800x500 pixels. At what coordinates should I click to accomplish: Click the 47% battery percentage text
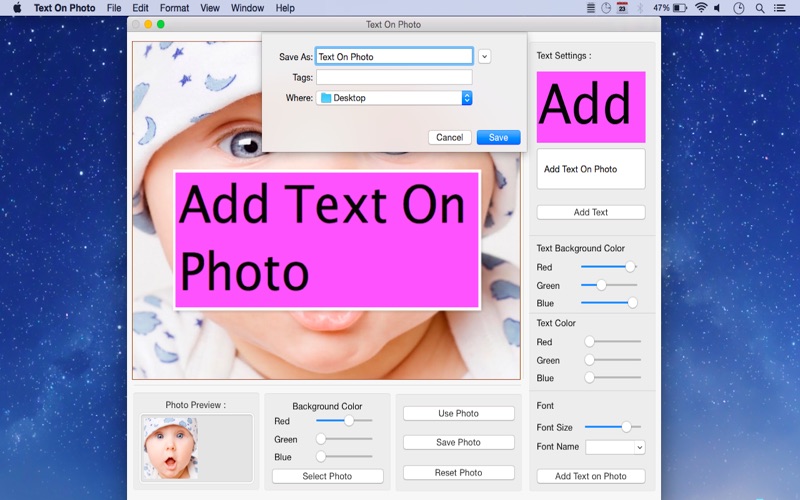[x=661, y=8]
